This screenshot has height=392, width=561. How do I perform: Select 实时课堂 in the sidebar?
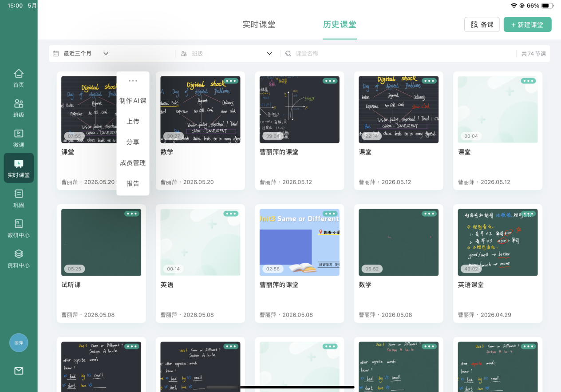(19, 168)
